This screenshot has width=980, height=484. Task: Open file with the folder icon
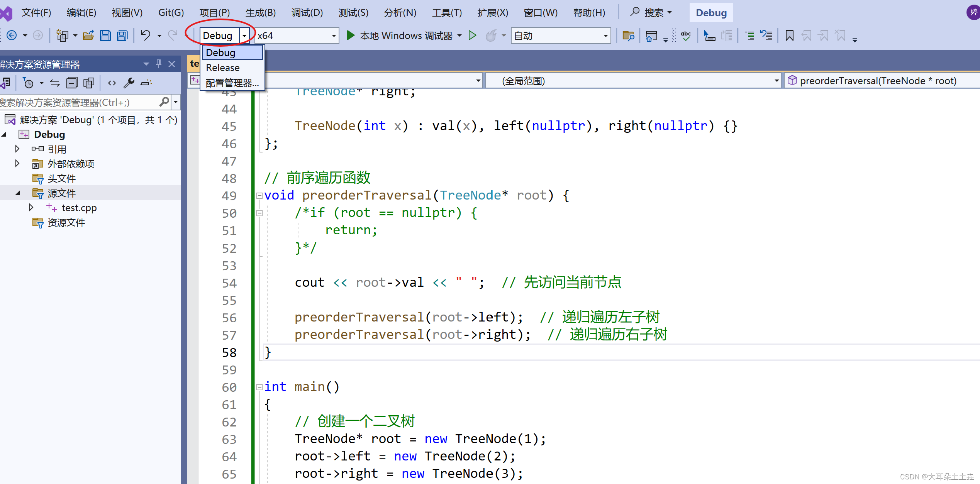pos(88,36)
